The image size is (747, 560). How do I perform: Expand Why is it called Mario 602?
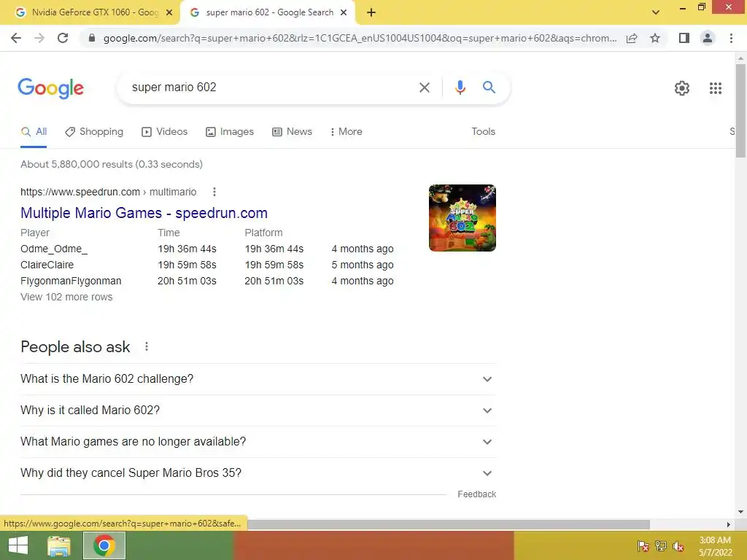[258, 411]
